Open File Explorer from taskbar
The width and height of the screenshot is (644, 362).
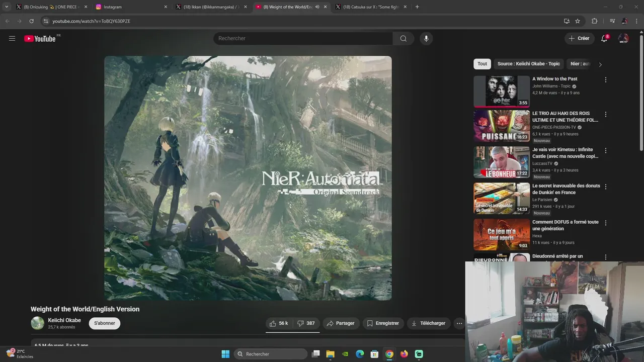pos(331,354)
